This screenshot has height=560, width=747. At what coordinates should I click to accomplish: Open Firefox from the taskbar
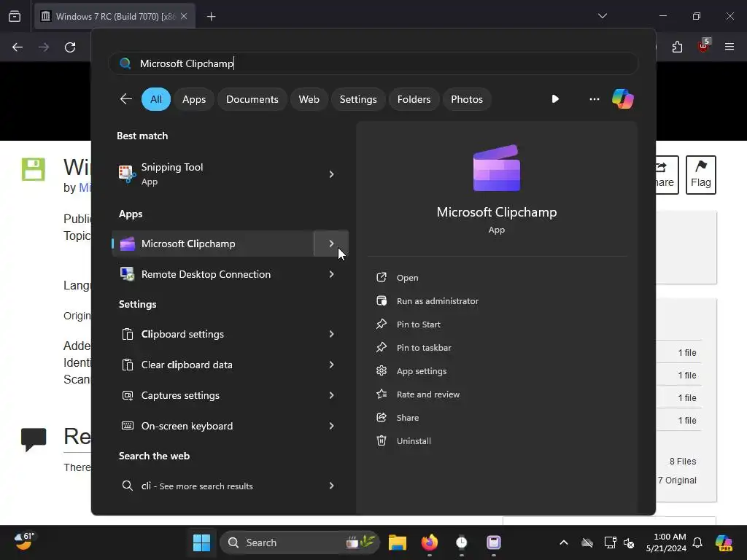(429, 542)
